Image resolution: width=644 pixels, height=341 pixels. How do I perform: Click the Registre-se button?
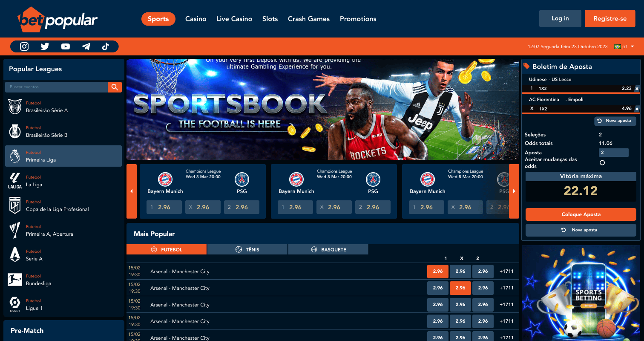(609, 19)
